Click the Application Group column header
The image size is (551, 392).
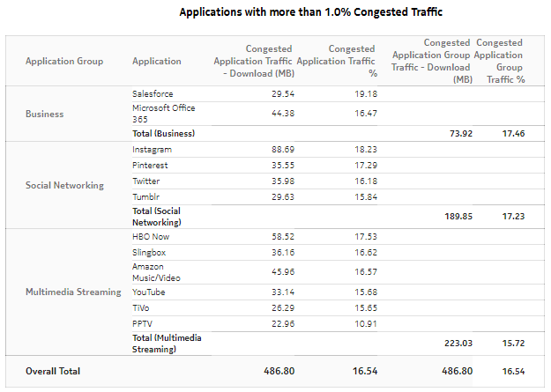[64, 62]
